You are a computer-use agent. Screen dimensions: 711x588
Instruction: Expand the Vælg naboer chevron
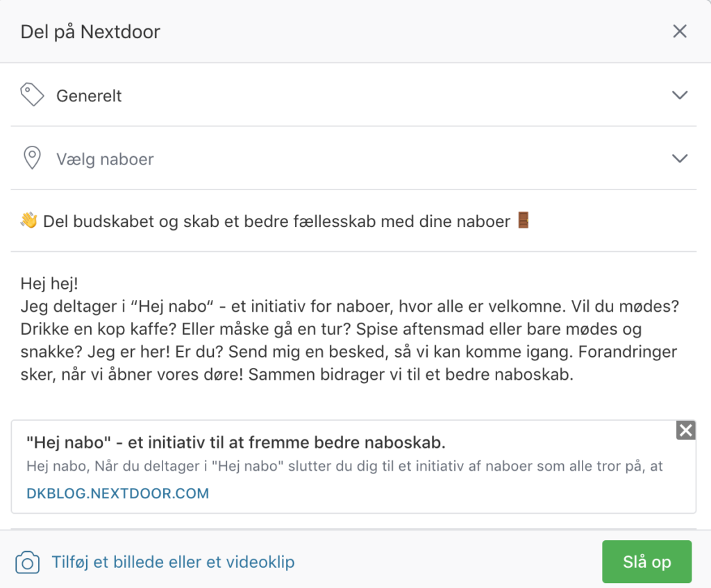pyautogui.click(x=680, y=159)
